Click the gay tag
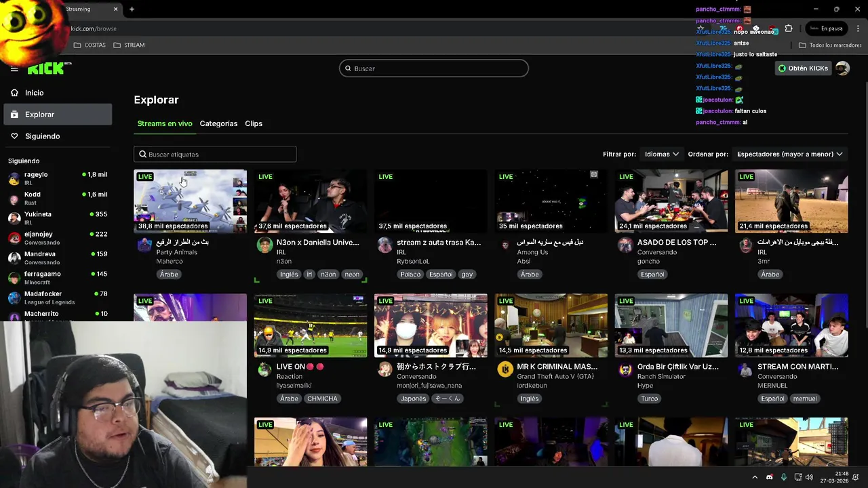Screen dimensions: 868x488 467,274
